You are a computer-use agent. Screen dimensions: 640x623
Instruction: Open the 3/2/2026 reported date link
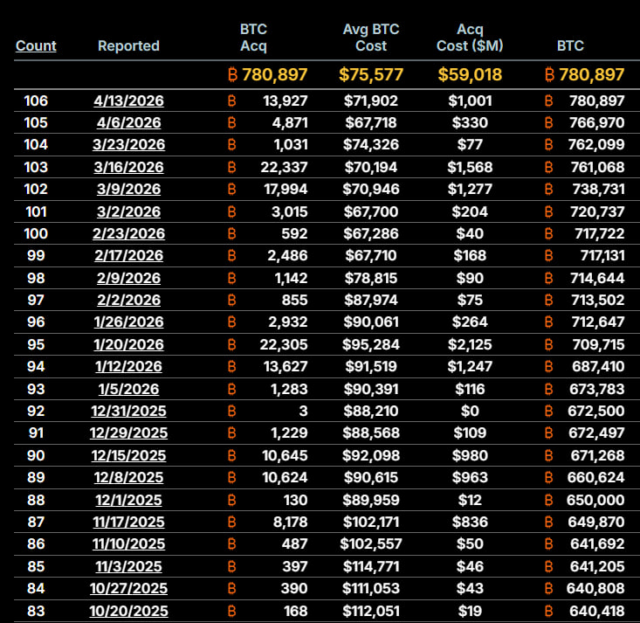click(129, 212)
